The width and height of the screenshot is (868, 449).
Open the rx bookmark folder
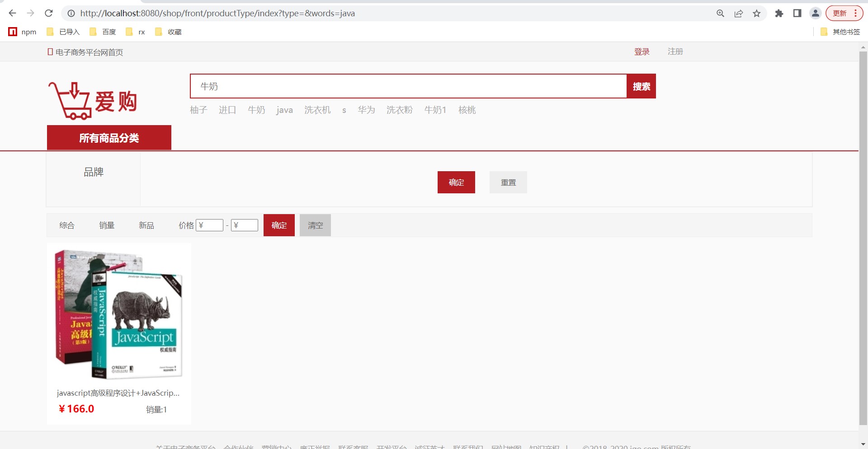coord(136,32)
